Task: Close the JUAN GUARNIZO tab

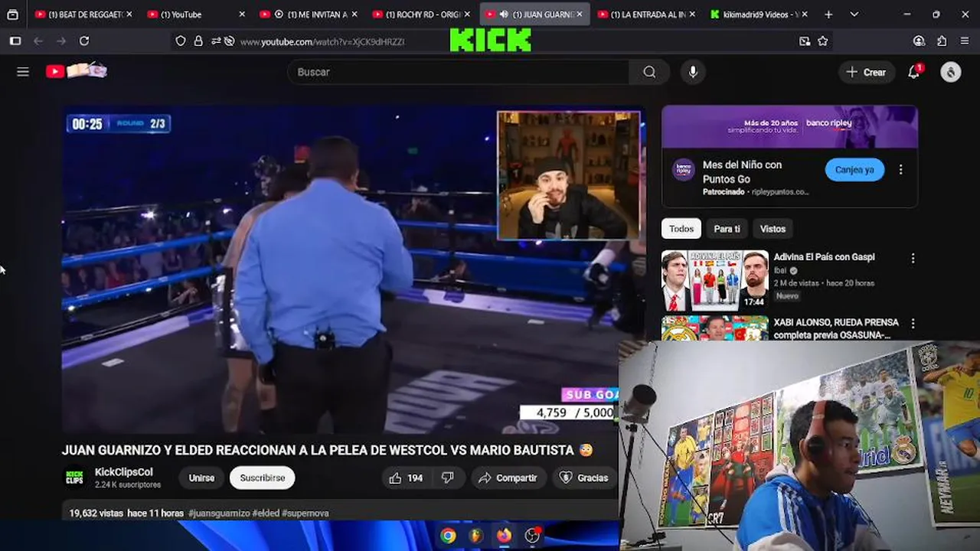Action: [x=579, y=15]
